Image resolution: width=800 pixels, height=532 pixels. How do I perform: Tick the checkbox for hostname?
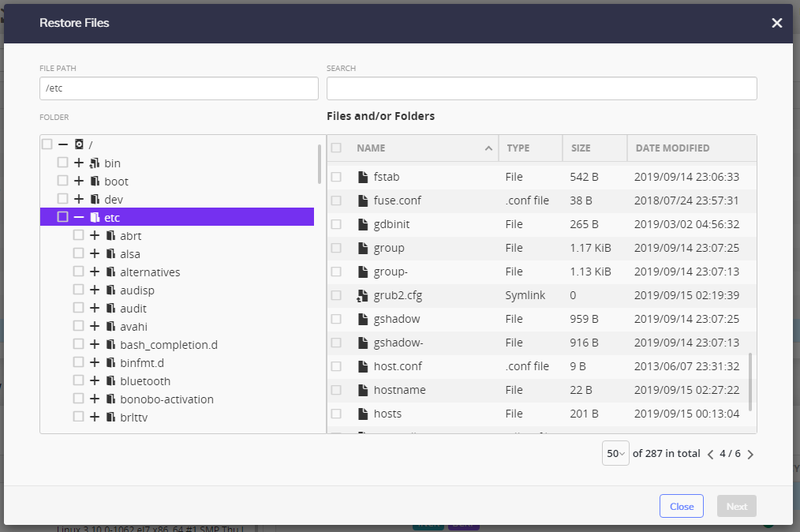tap(336, 390)
